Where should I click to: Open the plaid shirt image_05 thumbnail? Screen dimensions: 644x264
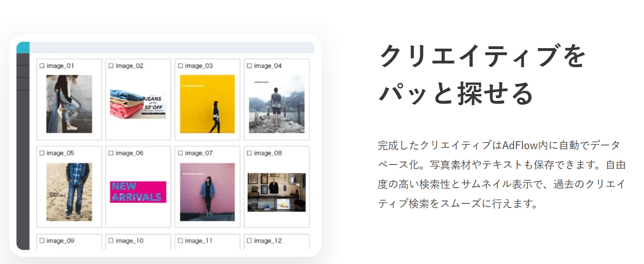[x=69, y=192]
